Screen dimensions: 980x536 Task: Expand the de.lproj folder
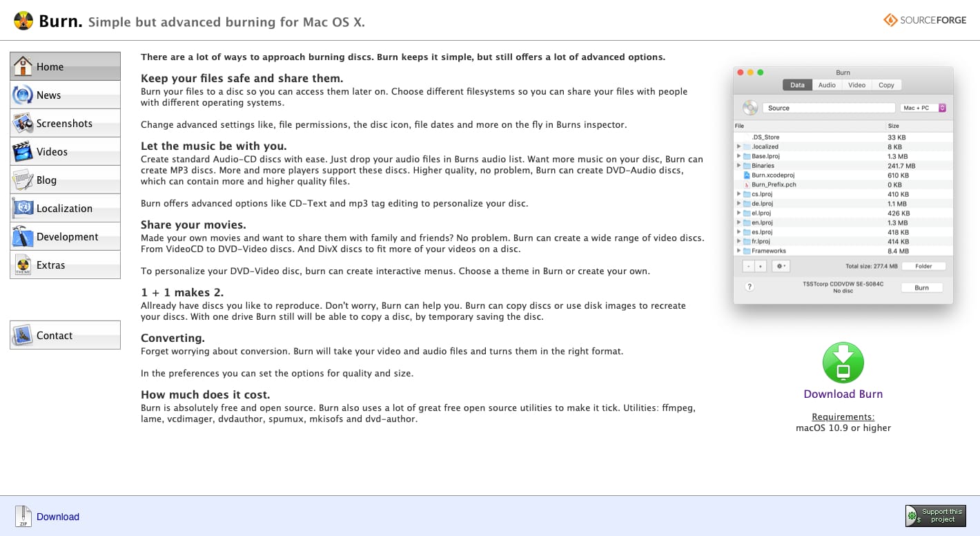(738, 204)
